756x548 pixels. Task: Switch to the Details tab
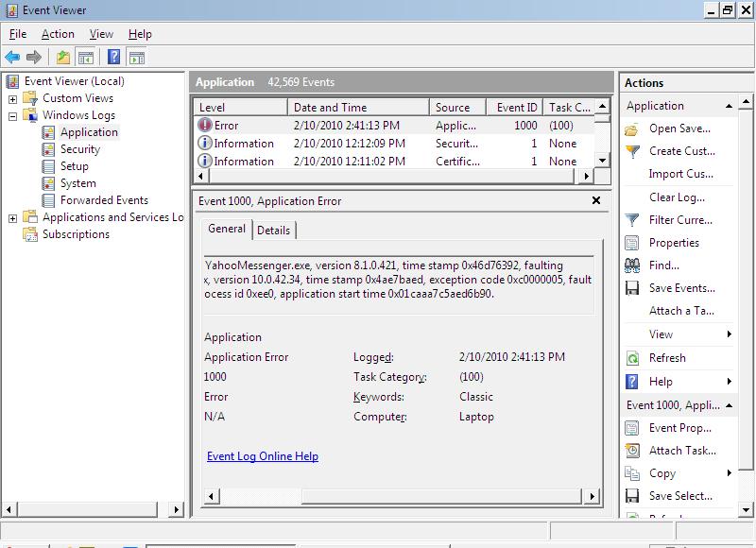273,230
